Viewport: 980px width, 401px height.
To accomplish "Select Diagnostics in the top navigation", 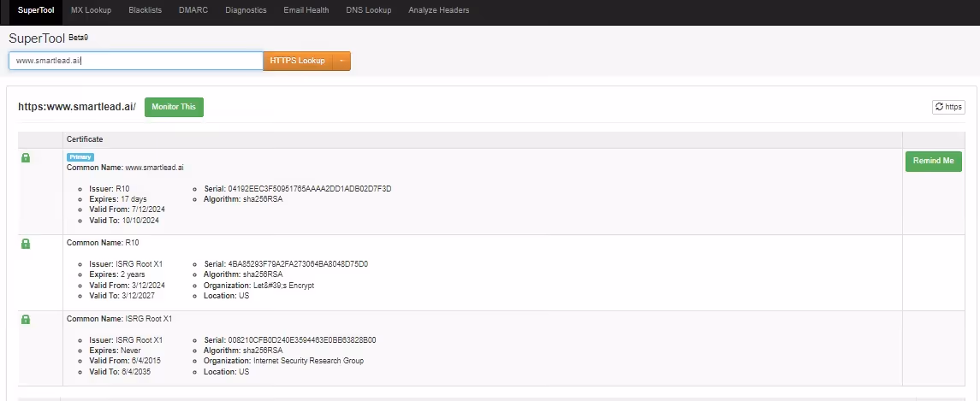I will coord(246,10).
